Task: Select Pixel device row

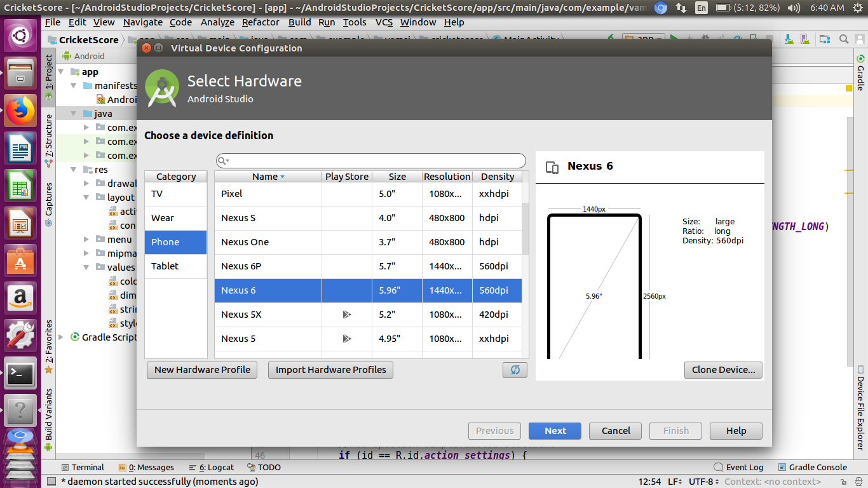Action: coord(368,194)
